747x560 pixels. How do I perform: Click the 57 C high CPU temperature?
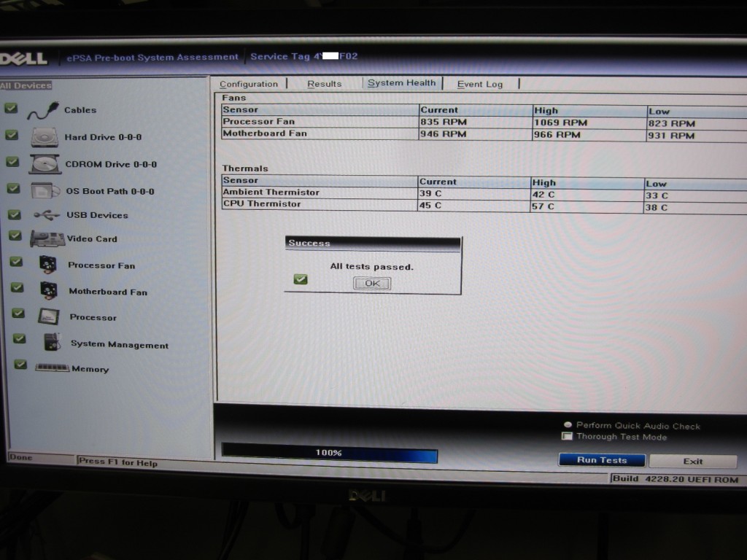(x=543, y=206)
